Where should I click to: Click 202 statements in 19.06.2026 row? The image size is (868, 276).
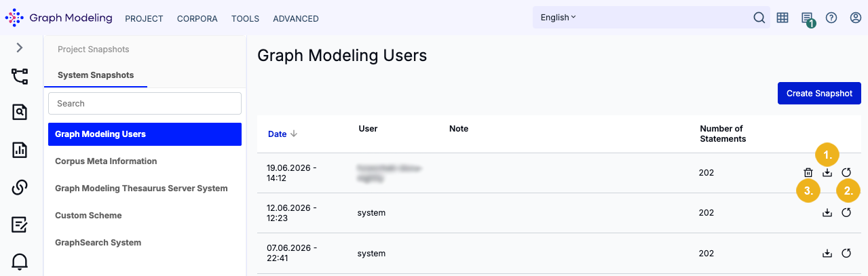[706, 173]
